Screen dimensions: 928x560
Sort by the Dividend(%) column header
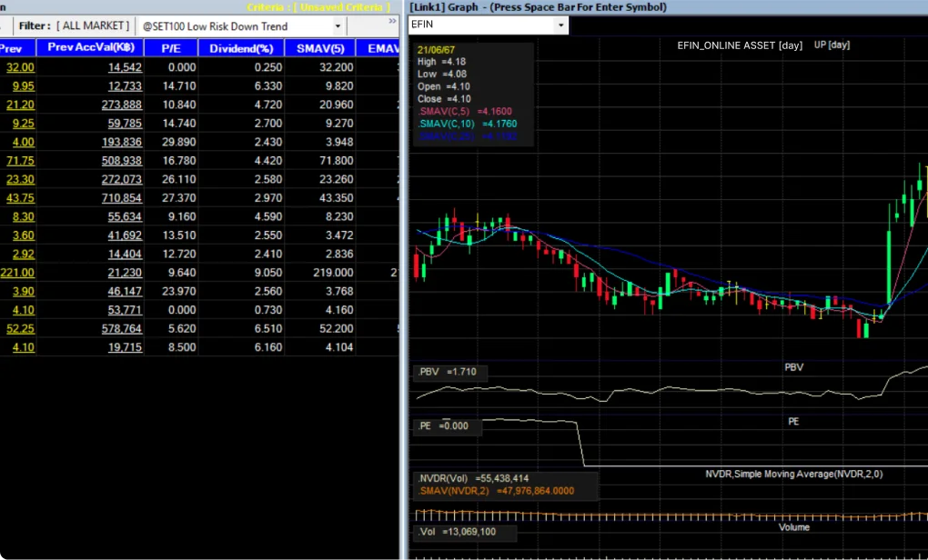coord(241,48)
